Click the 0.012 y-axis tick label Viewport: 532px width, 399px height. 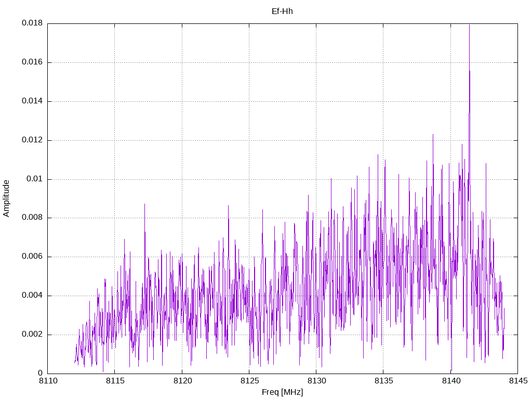point(32,140)
